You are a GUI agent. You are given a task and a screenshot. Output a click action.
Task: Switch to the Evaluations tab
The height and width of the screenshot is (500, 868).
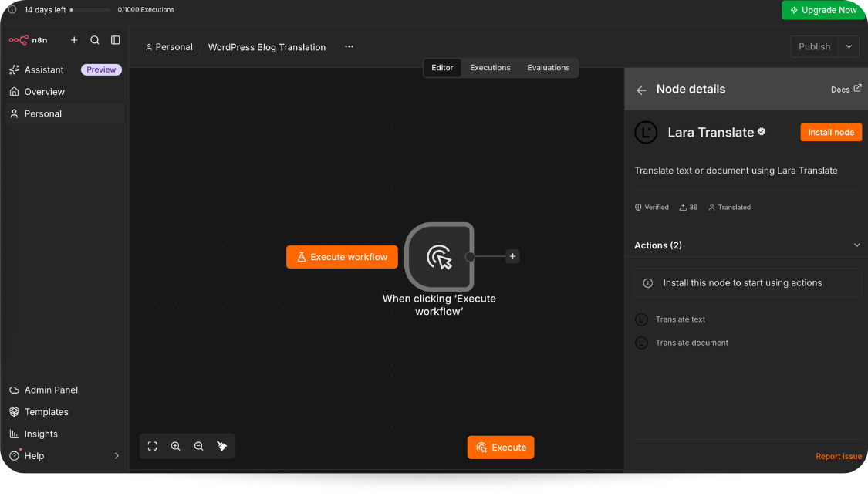click(x=548, y=68)
